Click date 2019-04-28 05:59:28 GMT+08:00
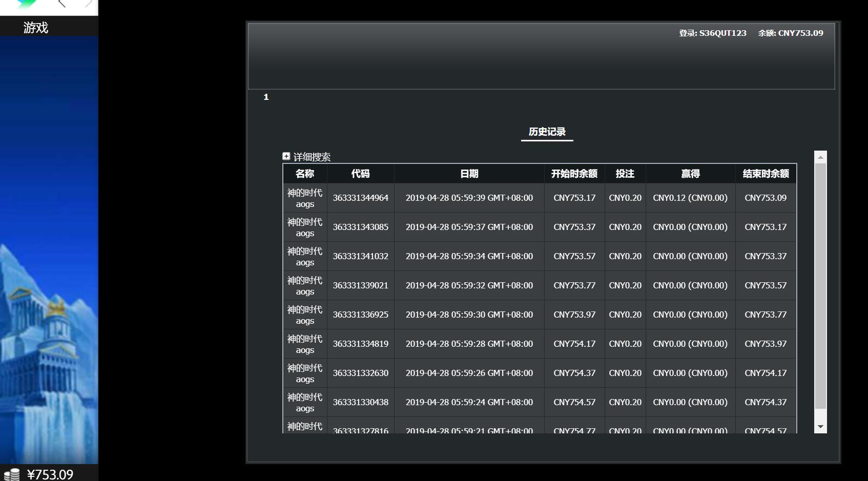Screen dimensions: 868x481 [469, 344]
